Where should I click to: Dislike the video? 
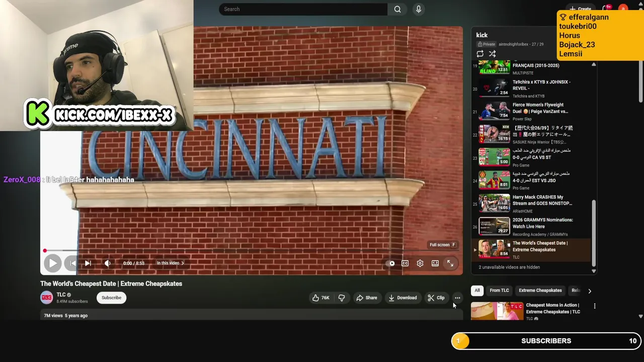coord(342,298)
